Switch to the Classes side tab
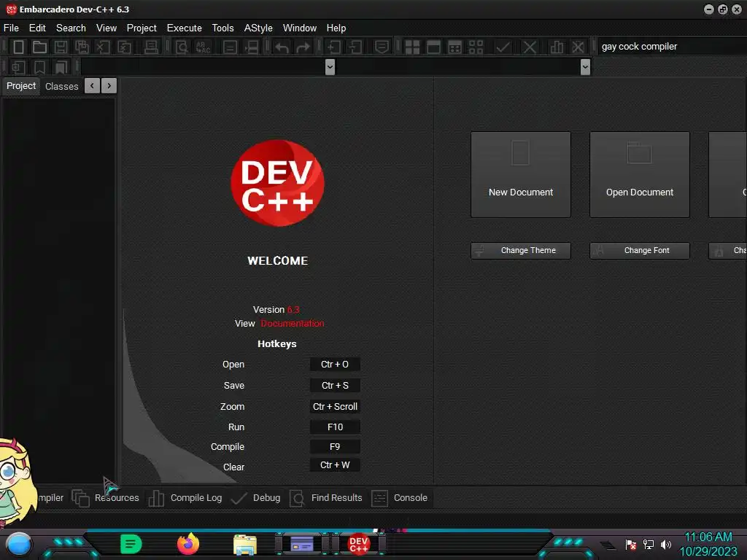This screenshot has width=747, height=560. click(x=61, y=86)
